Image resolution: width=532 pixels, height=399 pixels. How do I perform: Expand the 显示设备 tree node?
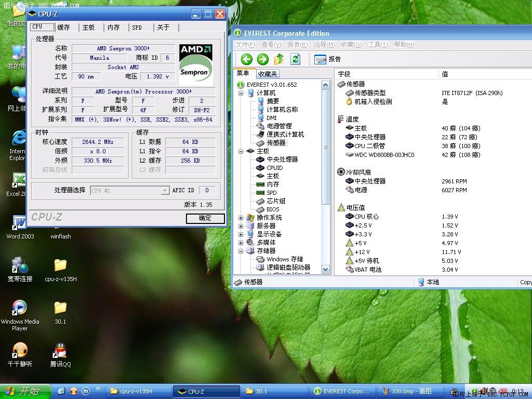click(241, 234)
